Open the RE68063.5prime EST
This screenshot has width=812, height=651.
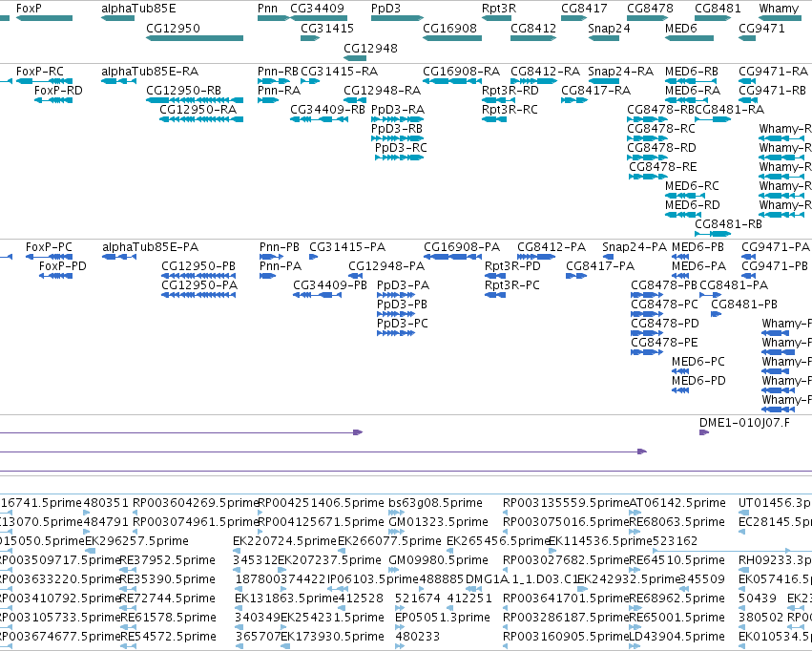635,532
